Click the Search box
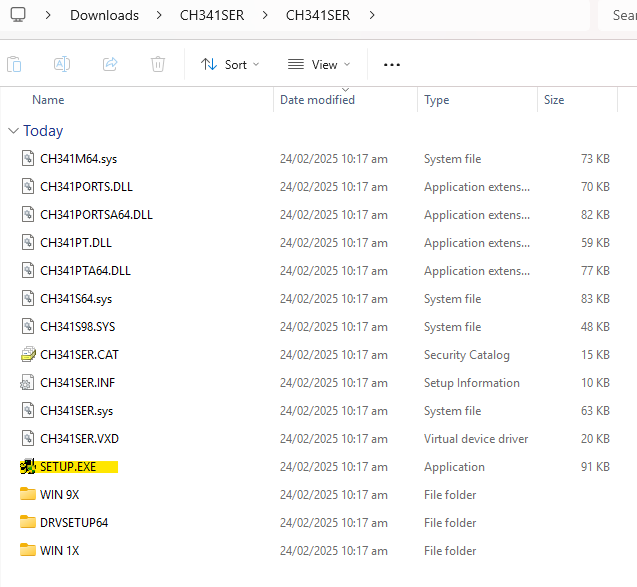This screenshot has width=637, height=587. [x=618, y=15]
